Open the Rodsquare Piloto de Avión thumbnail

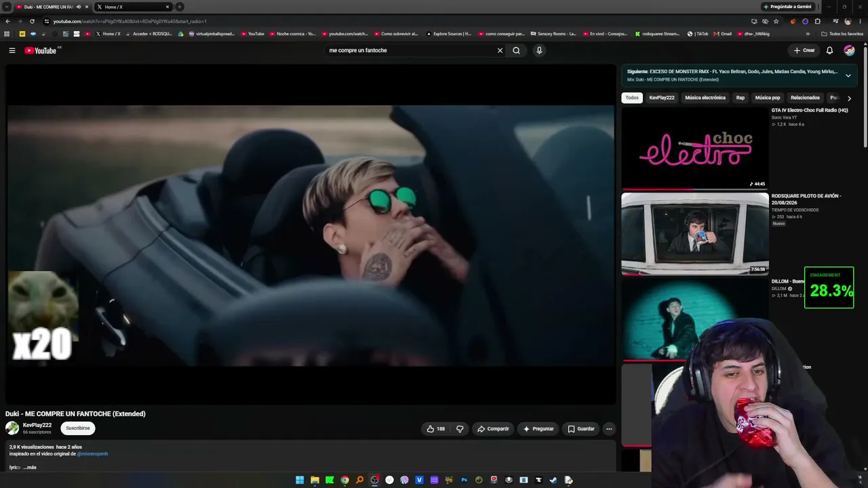(695, 234)
